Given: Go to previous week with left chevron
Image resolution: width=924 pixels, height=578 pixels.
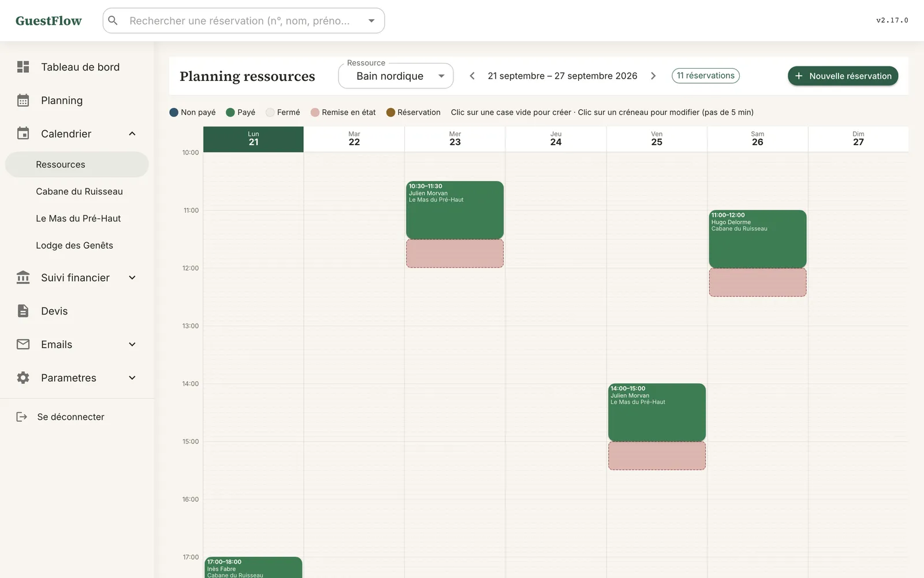Looking at the screenshot, I should point(472,76).
